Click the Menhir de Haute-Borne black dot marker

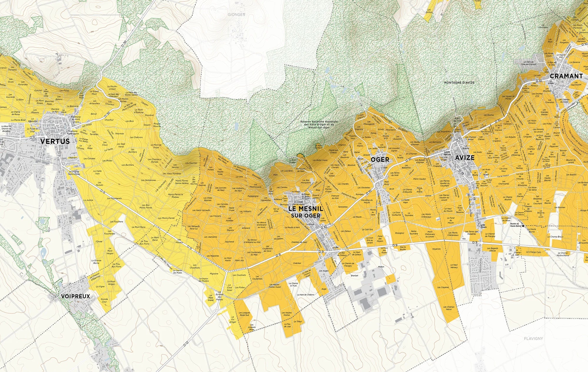523,226
